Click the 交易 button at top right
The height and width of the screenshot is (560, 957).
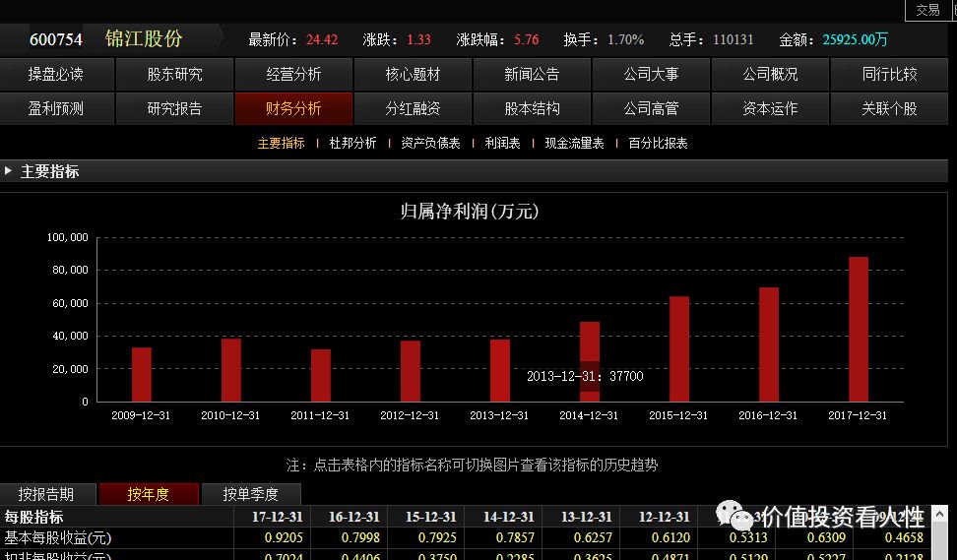(927, 10)
